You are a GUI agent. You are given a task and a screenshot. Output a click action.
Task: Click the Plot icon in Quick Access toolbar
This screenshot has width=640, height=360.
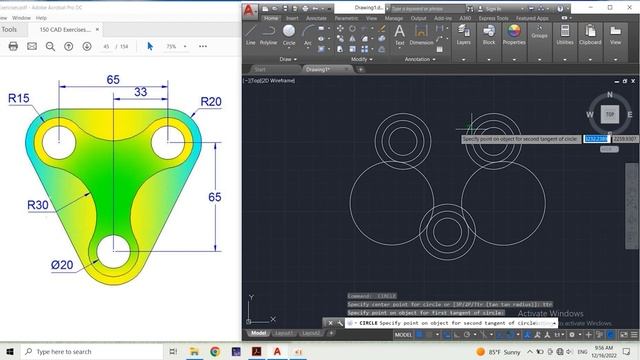(305, 8)
